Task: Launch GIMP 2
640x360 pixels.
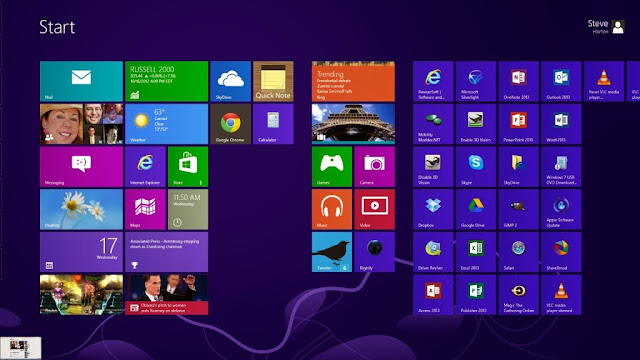Action: (x=518, y=209)
